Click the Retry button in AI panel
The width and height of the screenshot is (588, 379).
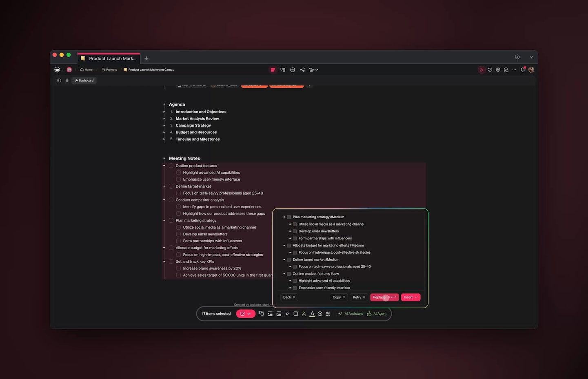pos(359,297)
